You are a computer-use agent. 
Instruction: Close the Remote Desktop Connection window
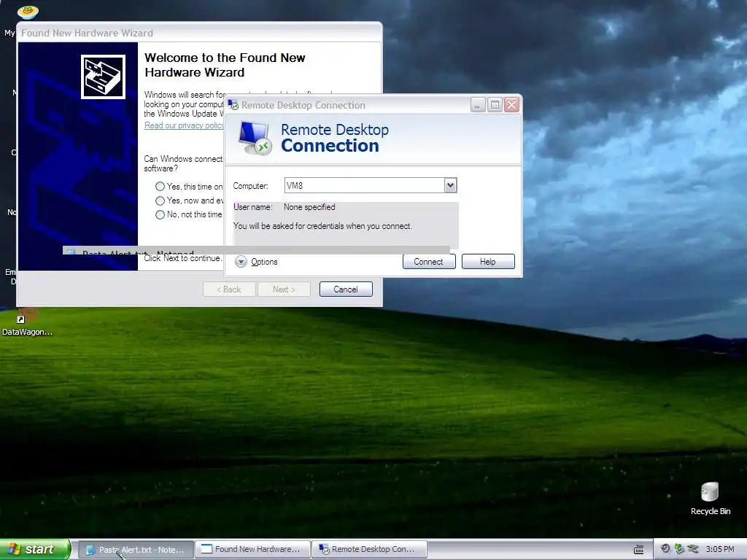click(x=512, y=105)
